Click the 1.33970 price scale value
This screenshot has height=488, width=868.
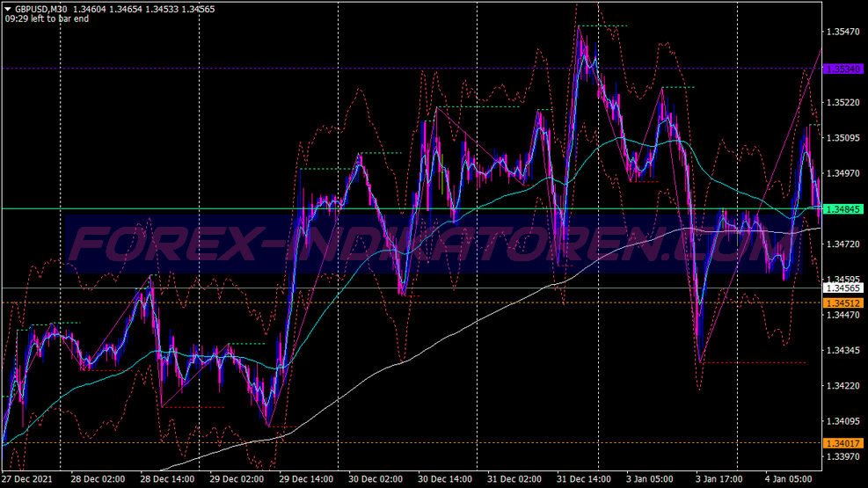[843, 456]
